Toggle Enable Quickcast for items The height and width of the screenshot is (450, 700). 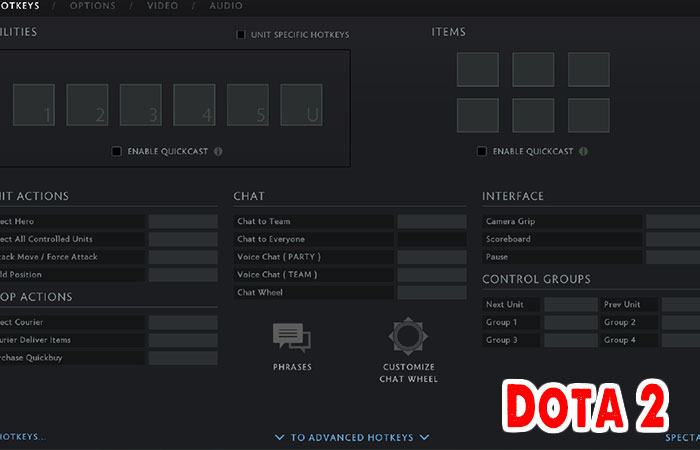(x=482, y=152)
